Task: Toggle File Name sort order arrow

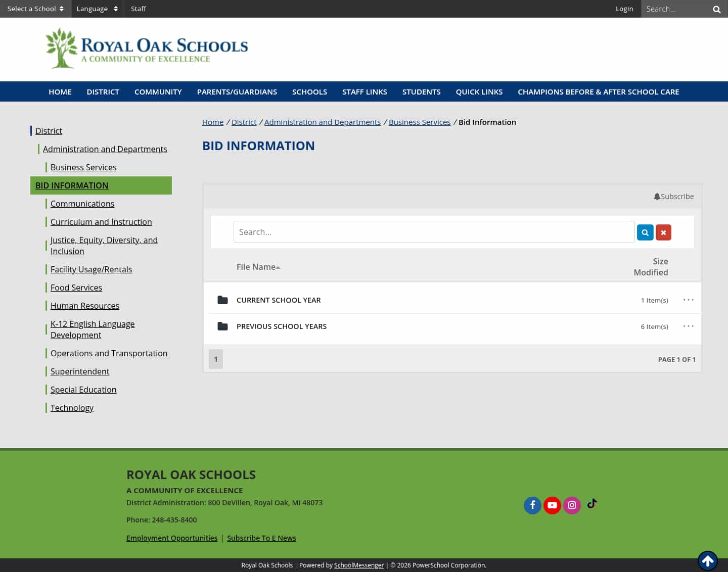Action: pos(278,267)
